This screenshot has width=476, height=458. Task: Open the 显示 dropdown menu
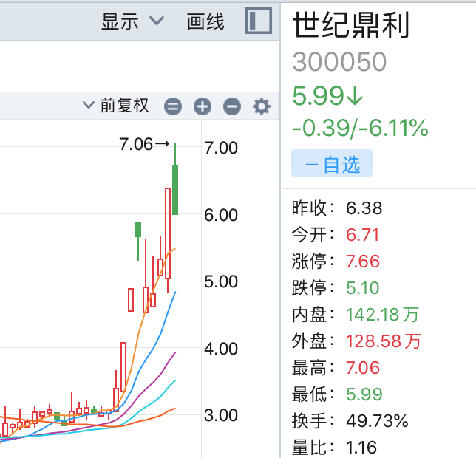coord(132,21)
